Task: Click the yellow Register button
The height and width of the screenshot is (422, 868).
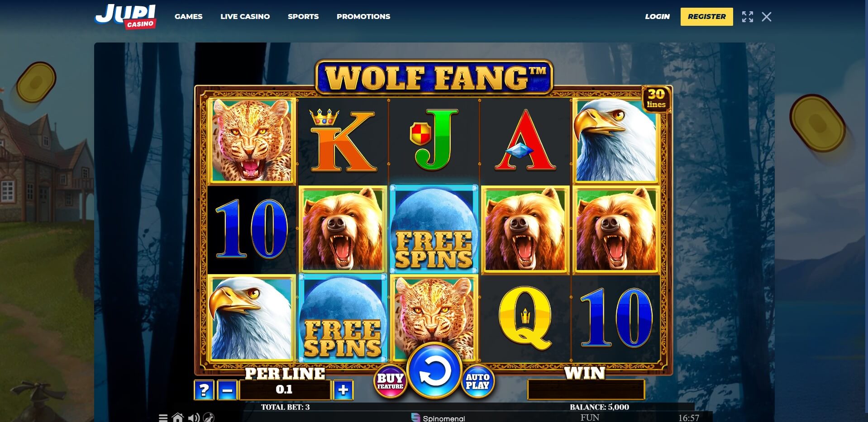Action: (706, 17)
